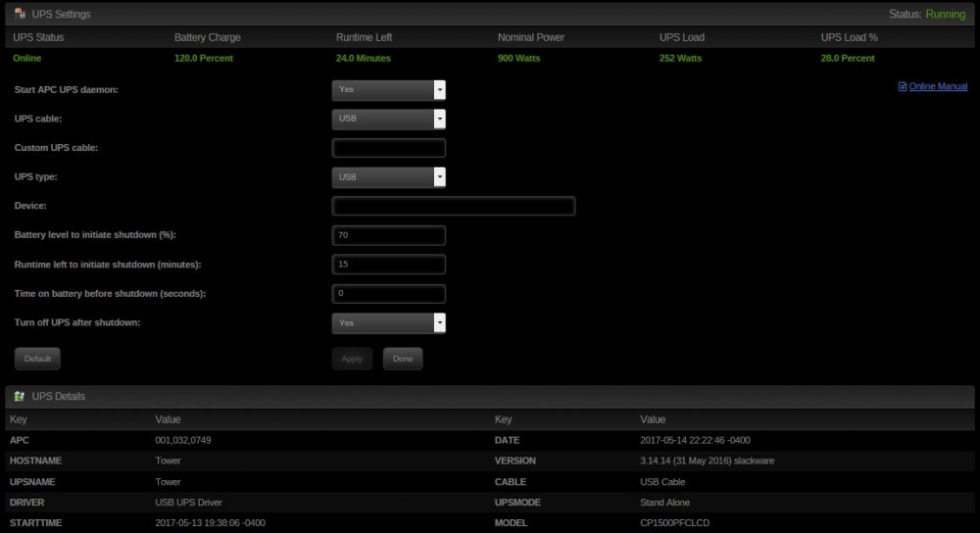The image size is (980, 533).
Task: Open the Online Manual link
Action: (x=938, y=86)
